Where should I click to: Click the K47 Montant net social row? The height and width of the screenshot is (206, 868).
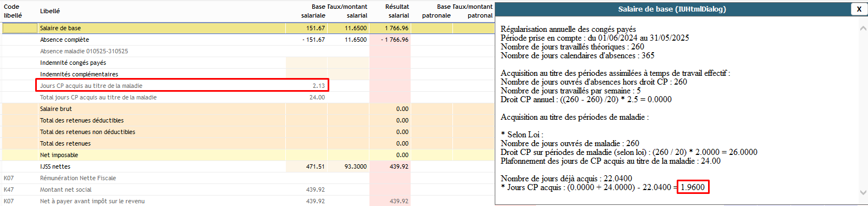pos(248,190)
